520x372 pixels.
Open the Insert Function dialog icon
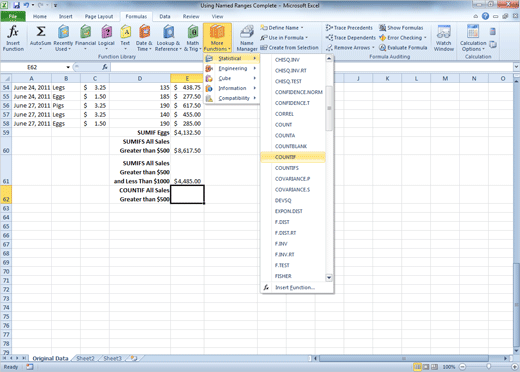pos(13,32)
